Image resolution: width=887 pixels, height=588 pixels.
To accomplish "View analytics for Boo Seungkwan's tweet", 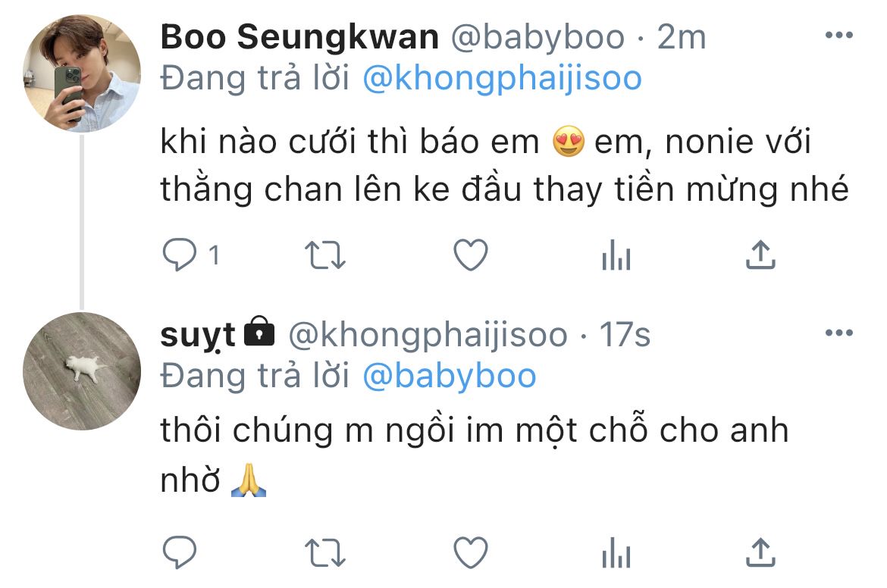I will pyautogui.click(x=616, y=255).
